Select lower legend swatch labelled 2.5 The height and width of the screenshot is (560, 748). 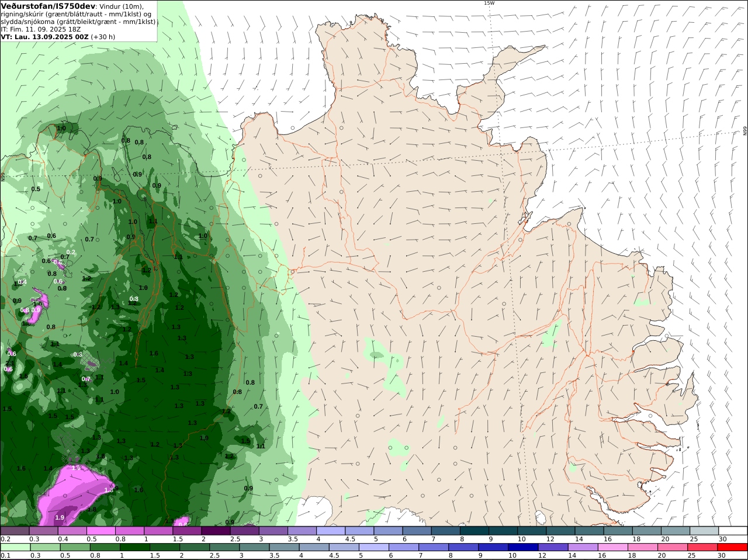point(224,547)
